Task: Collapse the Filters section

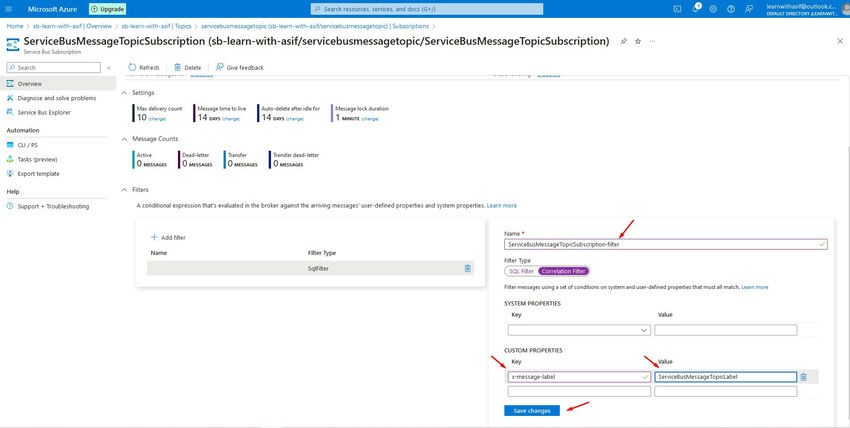Action: coord(124,189)
